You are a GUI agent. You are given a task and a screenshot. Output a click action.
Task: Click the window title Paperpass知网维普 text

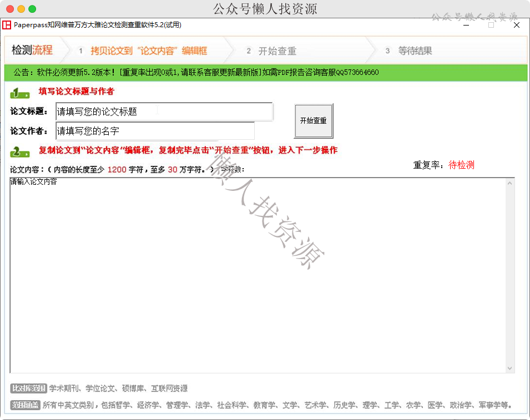(98, 25)
